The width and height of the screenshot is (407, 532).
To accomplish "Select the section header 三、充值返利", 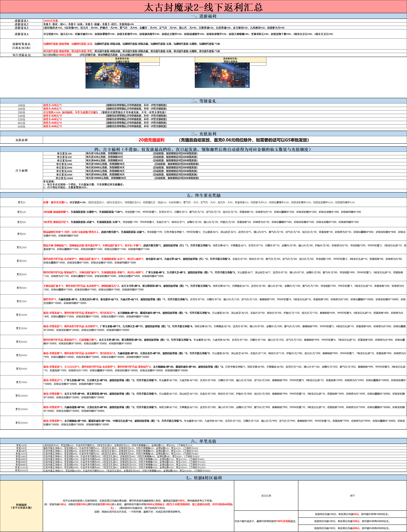I will (203, 134).
